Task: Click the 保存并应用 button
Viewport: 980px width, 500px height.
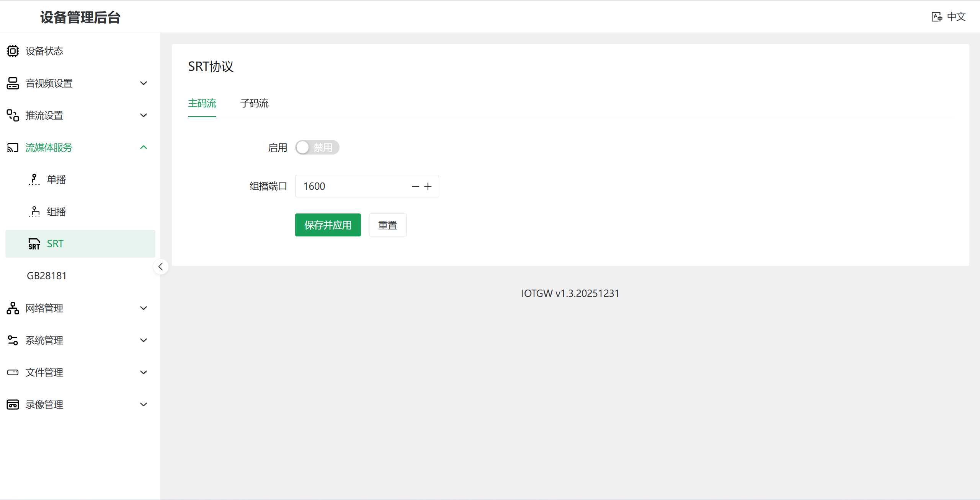Action: [x=328, y=225]
